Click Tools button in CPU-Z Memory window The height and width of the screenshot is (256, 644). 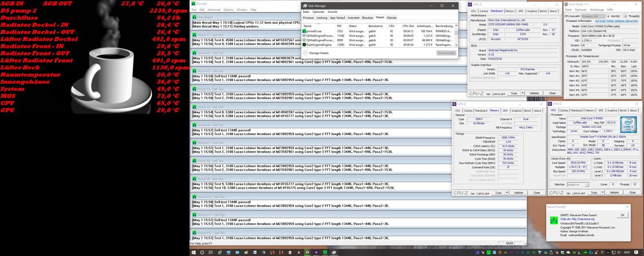[498, 193]
